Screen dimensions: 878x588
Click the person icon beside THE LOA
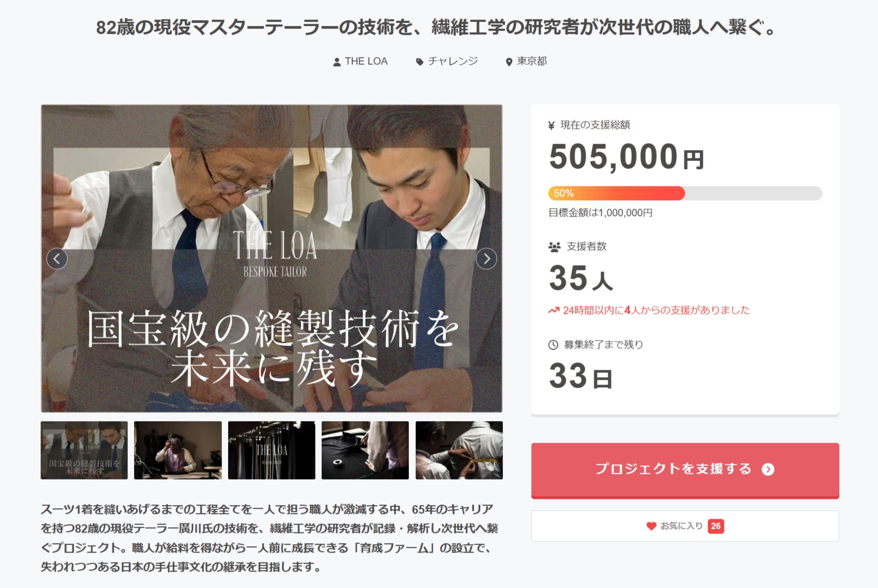pyautogui.click(x=337, y=62)
